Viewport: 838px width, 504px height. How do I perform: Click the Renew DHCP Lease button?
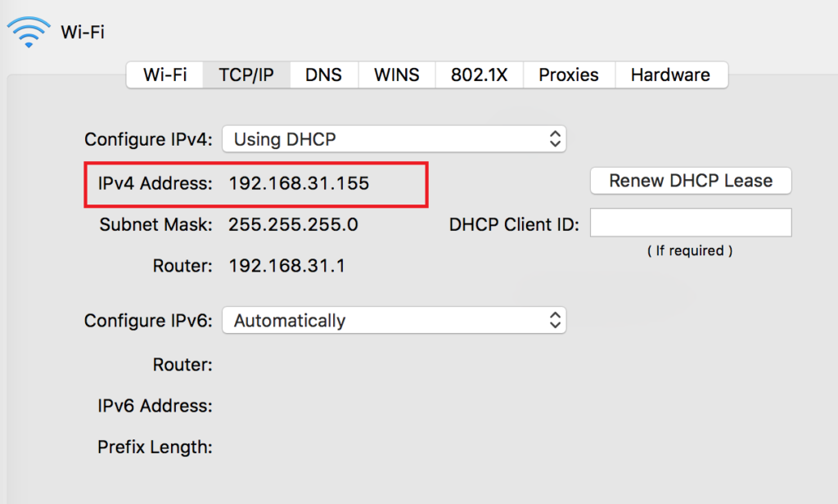691,181
